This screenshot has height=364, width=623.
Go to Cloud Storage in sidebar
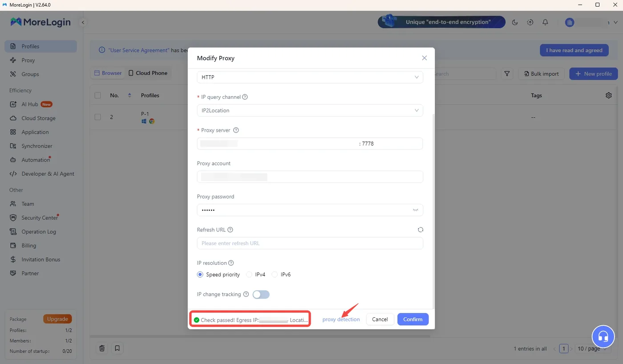pyautogui.click(x=40, y=118)
